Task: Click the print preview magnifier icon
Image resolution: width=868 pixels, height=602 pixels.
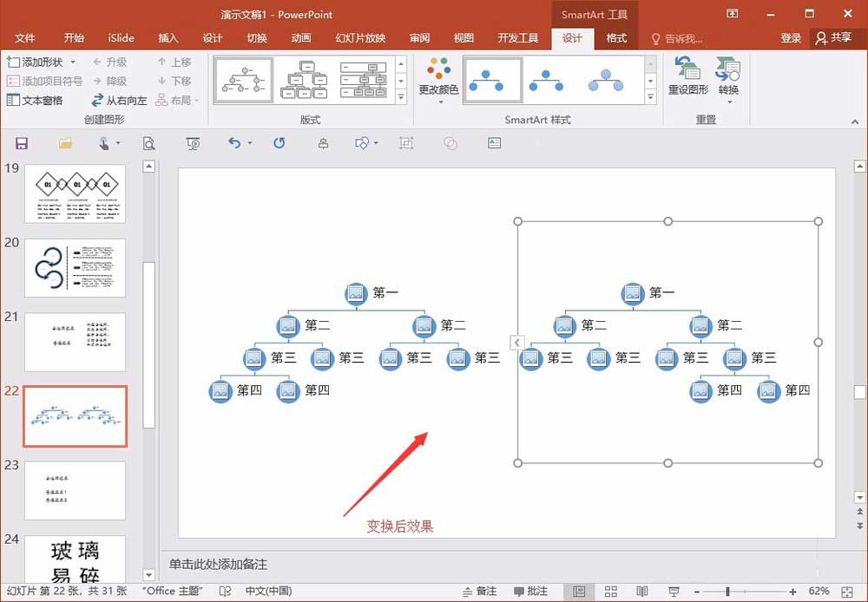Action: (148, 144)
